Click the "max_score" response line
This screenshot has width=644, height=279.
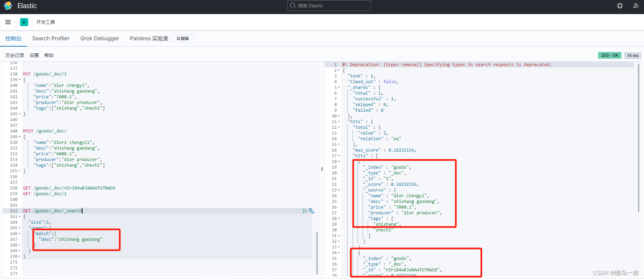pos(384,150)
